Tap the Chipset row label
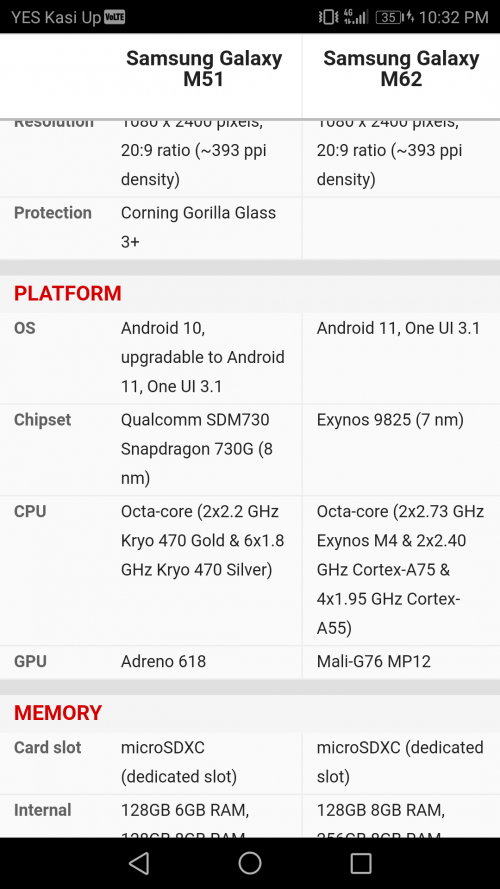500x889 pixels. point(43,420)
